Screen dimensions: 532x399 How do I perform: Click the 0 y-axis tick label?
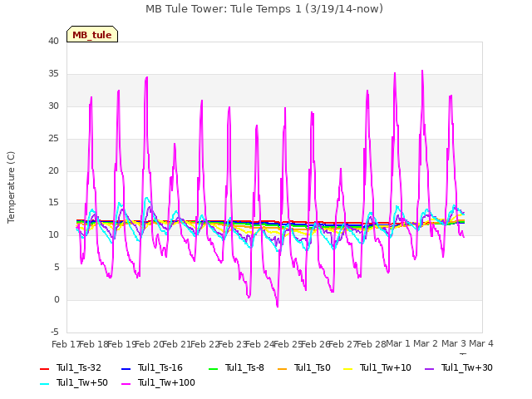(x=57, y=299)
